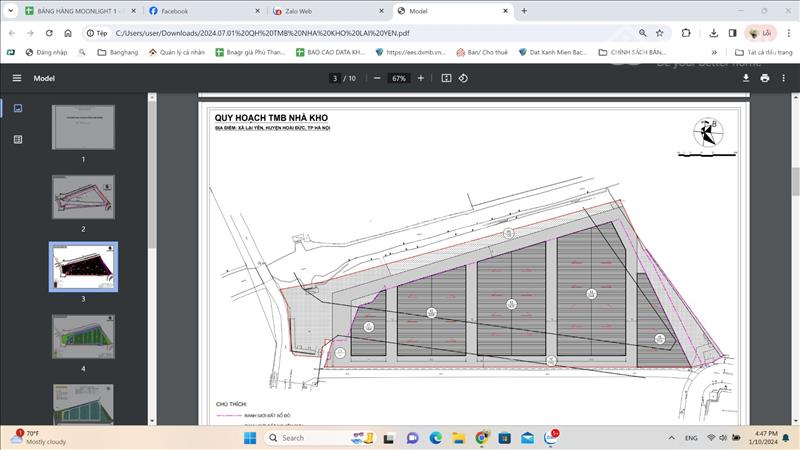This screenshot has width=800, height=450.
Task: Click the address bar file URL
Action: point(262,33)
